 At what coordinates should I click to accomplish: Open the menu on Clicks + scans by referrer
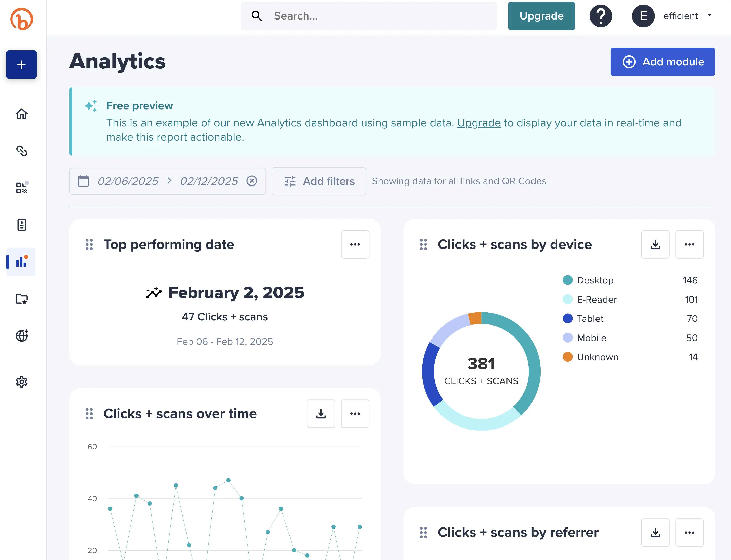coord(689,532)
